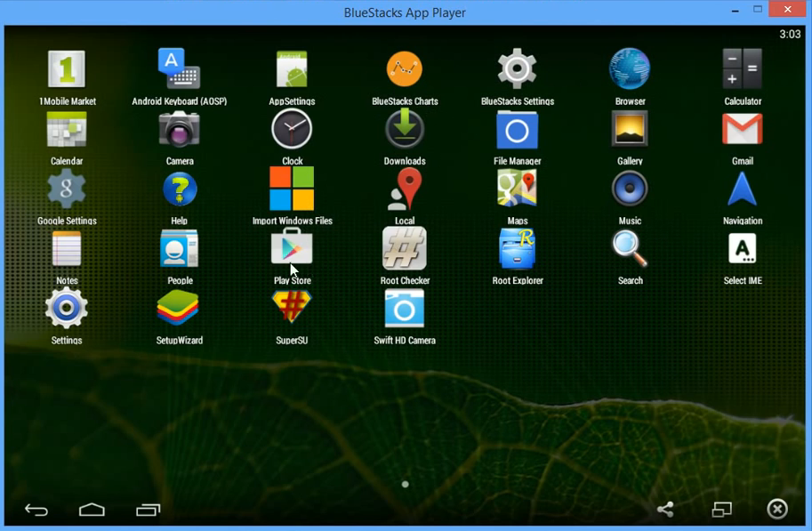Open the recent apps button

(149, 510)
